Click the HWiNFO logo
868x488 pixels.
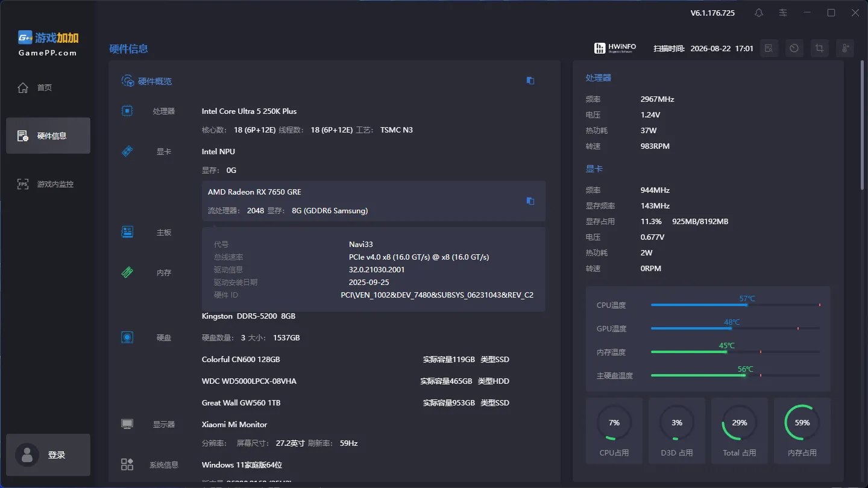coord(615,48)
